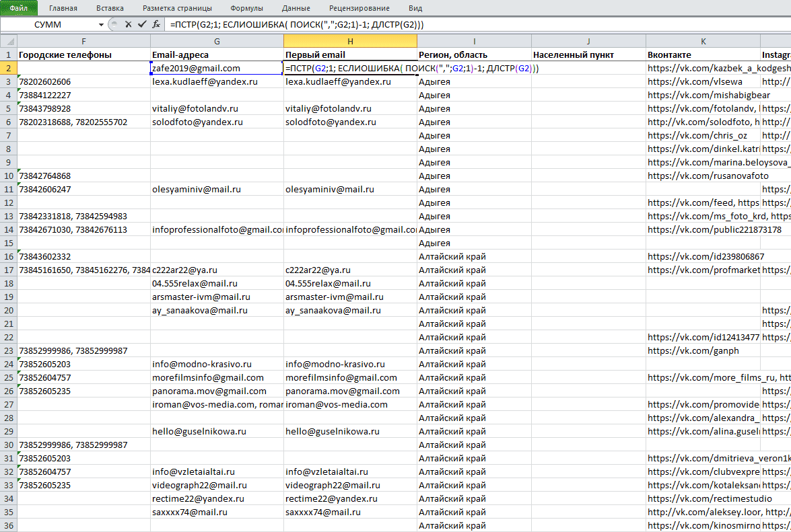Select olesyaminiv@mail.ru in column G

(x=217, y=189)
